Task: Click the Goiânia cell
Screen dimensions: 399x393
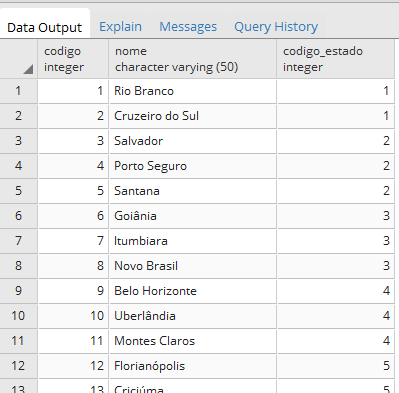Action: pyautogui.click(x=193, y=216)
